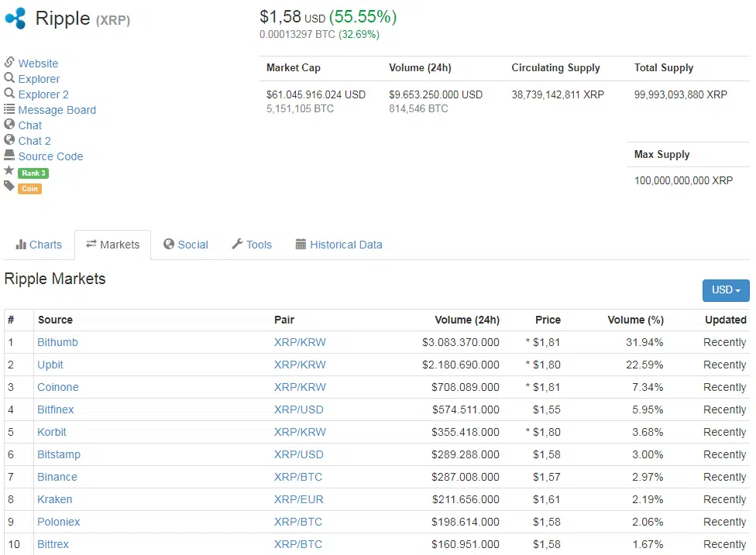Click the globe icon on Social tab
This screenshot has height=555, width=756.
click(169, 245)
